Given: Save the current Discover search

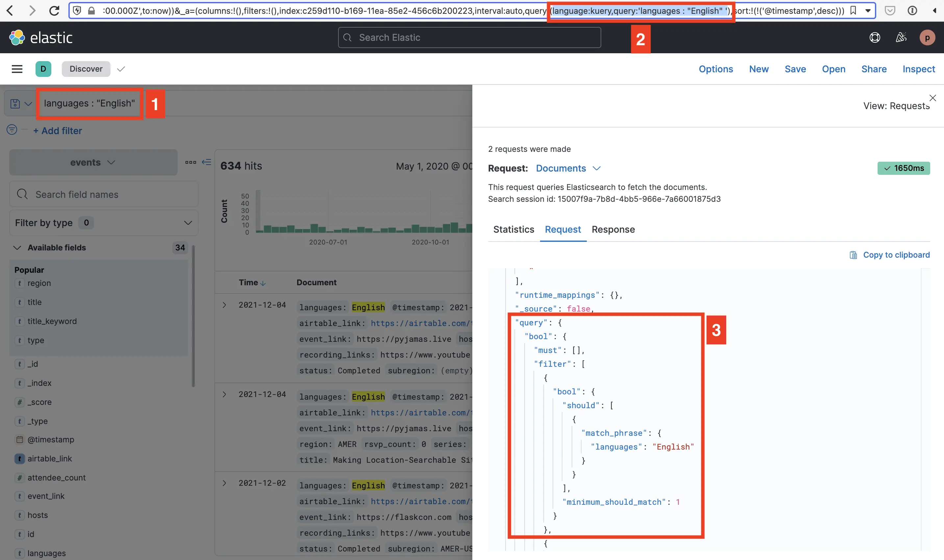Looking at the screenshot, I should click(795, 69).
